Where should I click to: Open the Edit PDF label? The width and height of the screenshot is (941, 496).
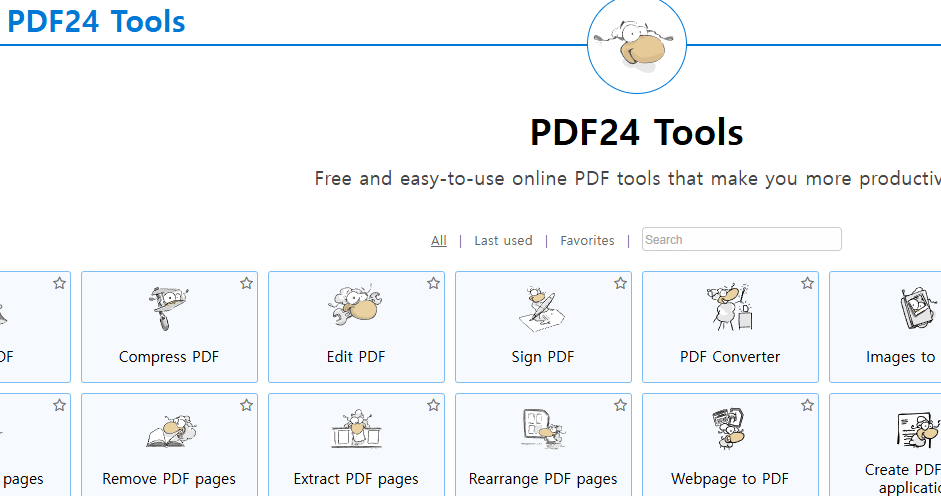click(x=356, y=357)
